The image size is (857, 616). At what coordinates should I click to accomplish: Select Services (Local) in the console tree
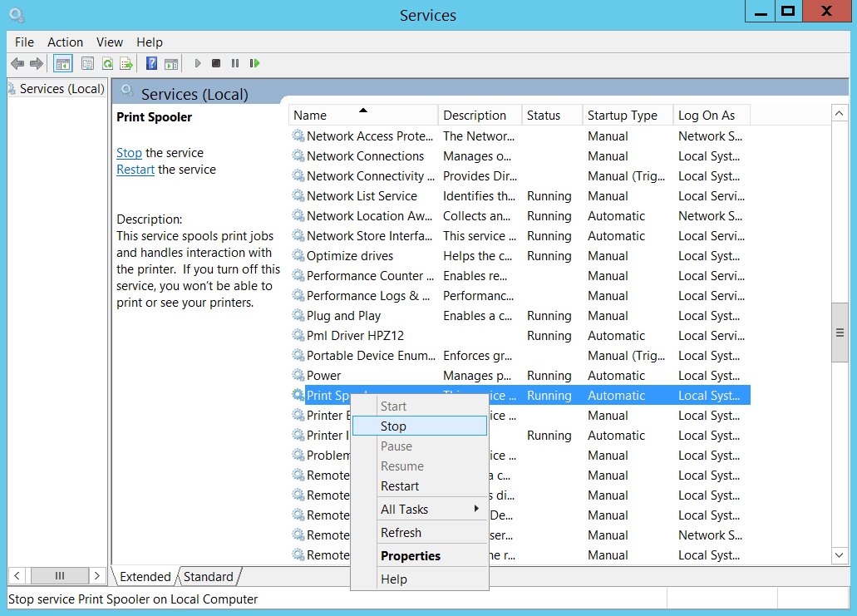(x=62, y=89)
